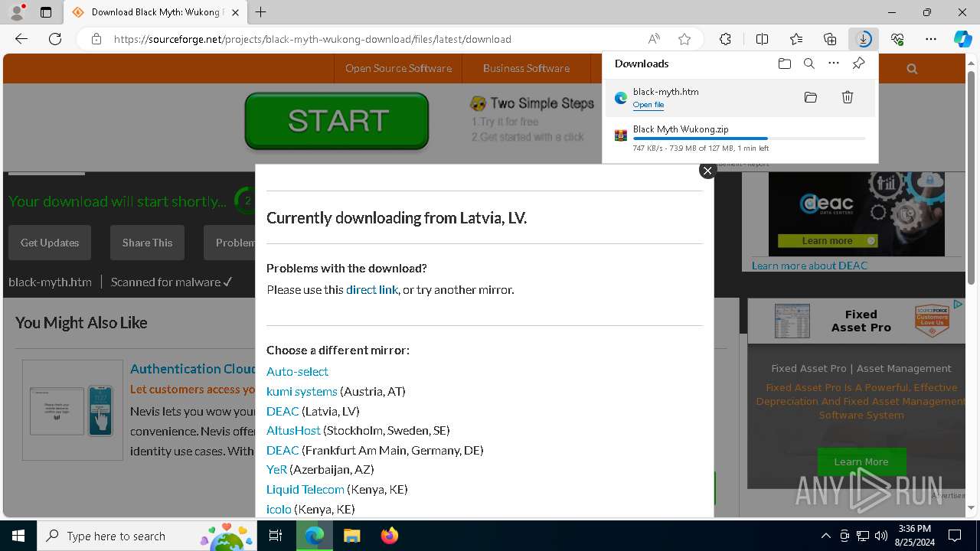Pin the Downloads panel

click(x=858, y=64)
